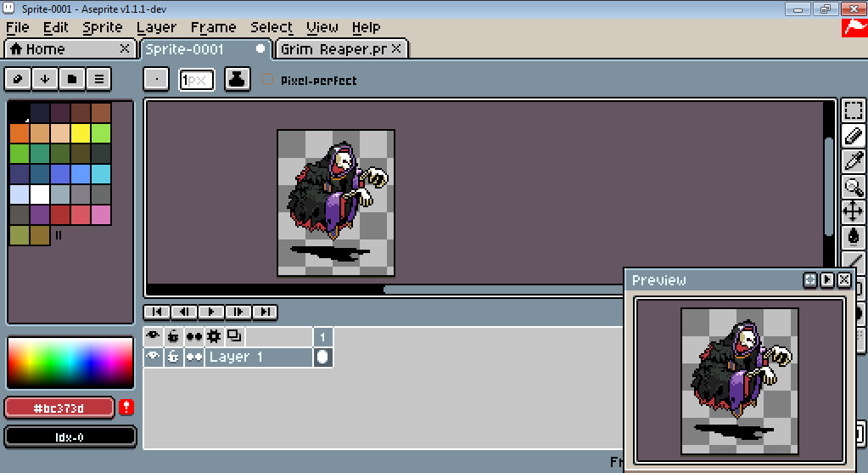Switch to the Sprite-0001 tab
This screenshot has height=473, width=868.
(x=206, y=48)
